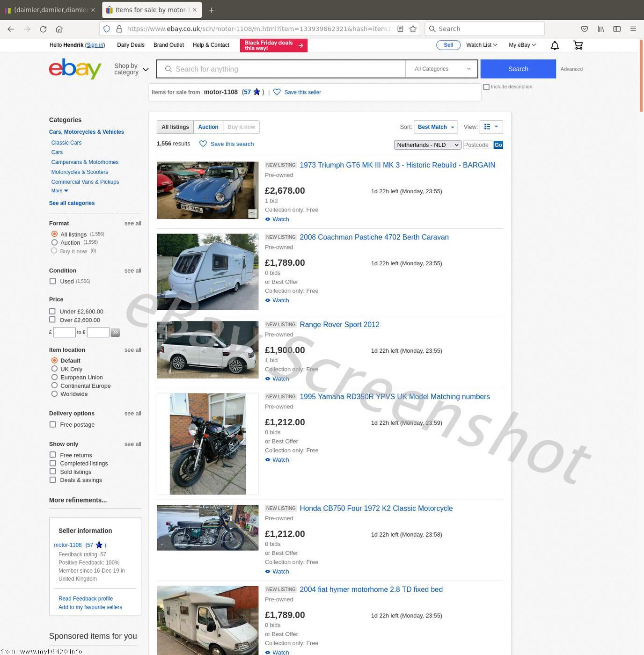Click the price range submit arrow button
This screenshot has height=655, width=644.
click(115, 333)
